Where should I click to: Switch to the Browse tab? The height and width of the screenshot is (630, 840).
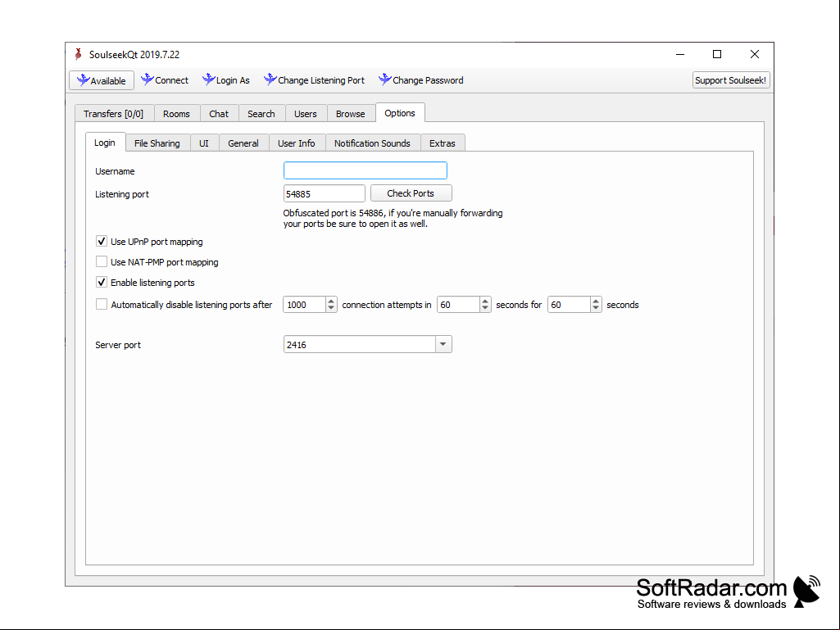351,114
